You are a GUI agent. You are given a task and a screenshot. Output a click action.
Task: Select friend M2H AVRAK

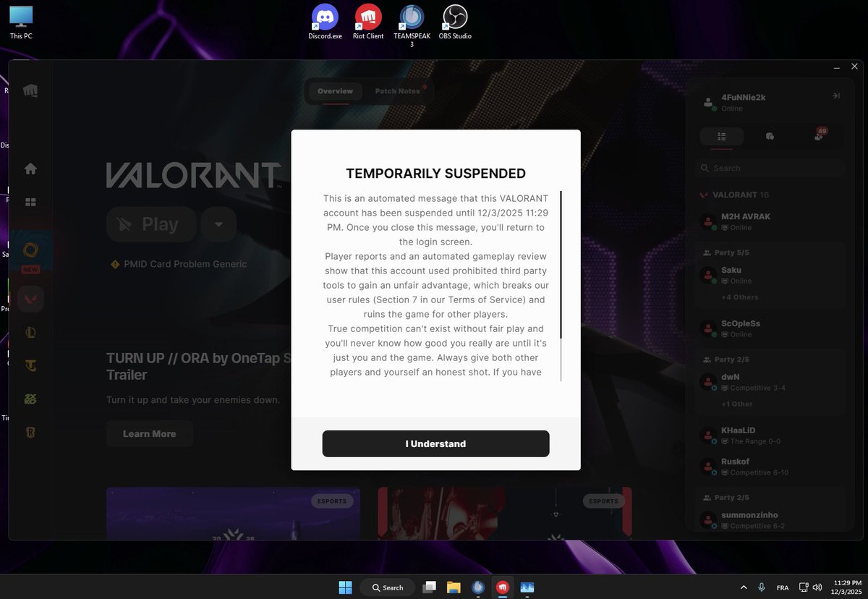[x=770, y=221]
